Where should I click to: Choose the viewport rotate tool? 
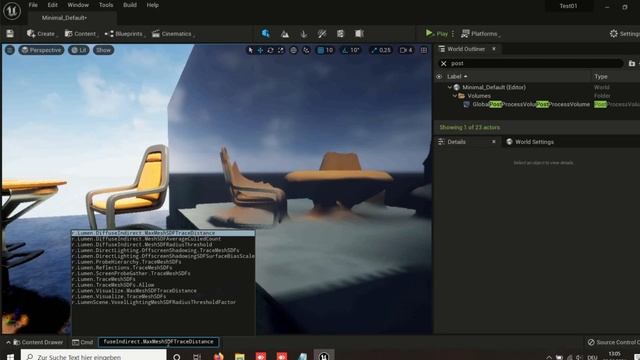coord(270,50)
